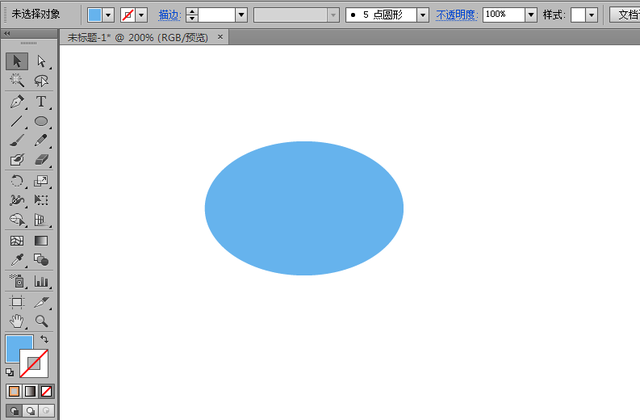Open the fill color dropdown
The height and width of the screenshot is (420, 640).
click(x=108, y=16)
